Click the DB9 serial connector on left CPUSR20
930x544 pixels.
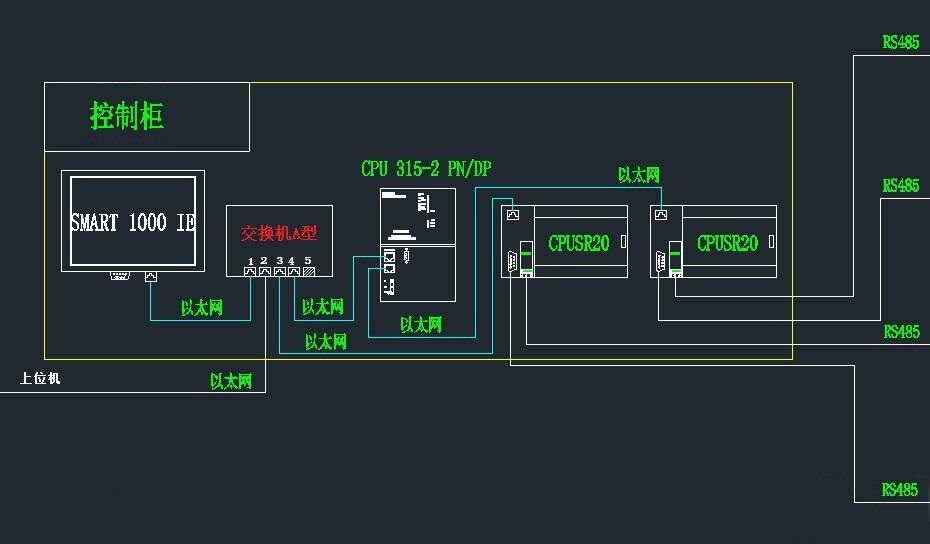[512, 262]
